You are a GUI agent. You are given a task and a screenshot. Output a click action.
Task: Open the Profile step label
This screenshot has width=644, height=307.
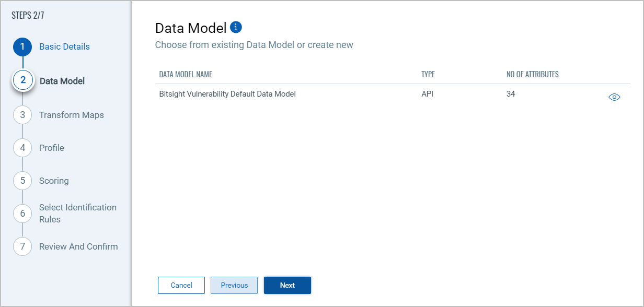(52, 148)
